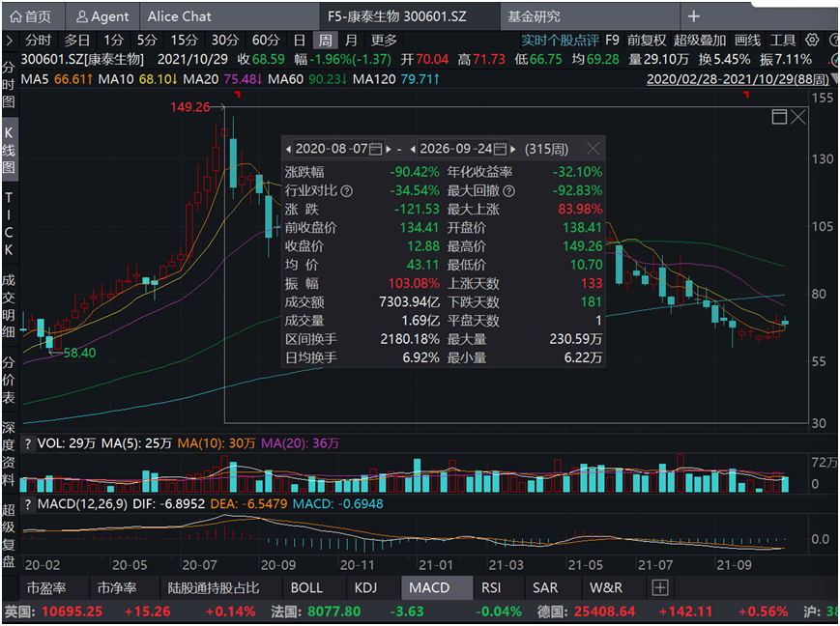Add a new indicator with plus box
Viewport: 840px width, 626px height.
(x=660, y=587)
